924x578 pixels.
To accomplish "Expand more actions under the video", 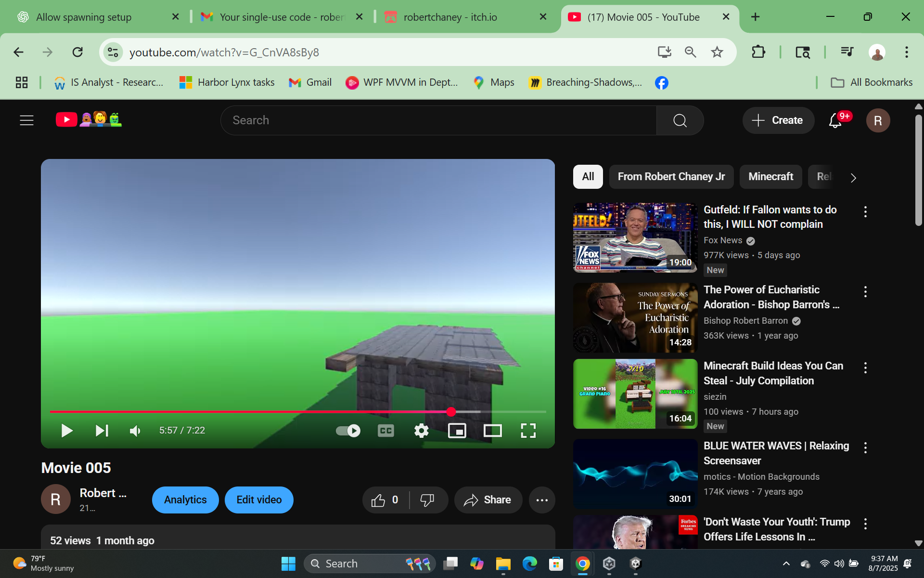I will tap(542, 500).
